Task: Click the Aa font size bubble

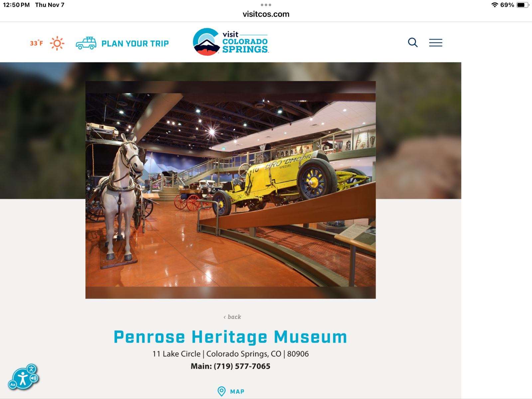Action: (x=13, y=385)
